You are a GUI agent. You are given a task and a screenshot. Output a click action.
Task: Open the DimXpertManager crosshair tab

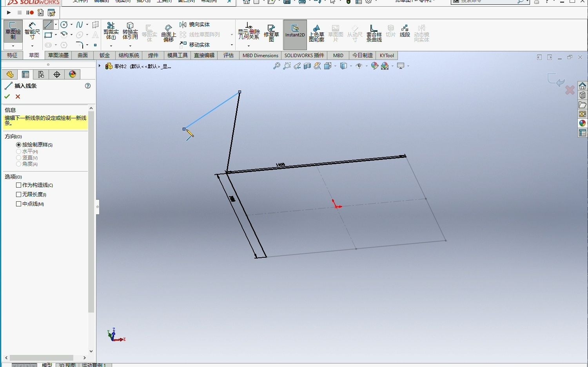pyautogui.click(x=57, y=74)
